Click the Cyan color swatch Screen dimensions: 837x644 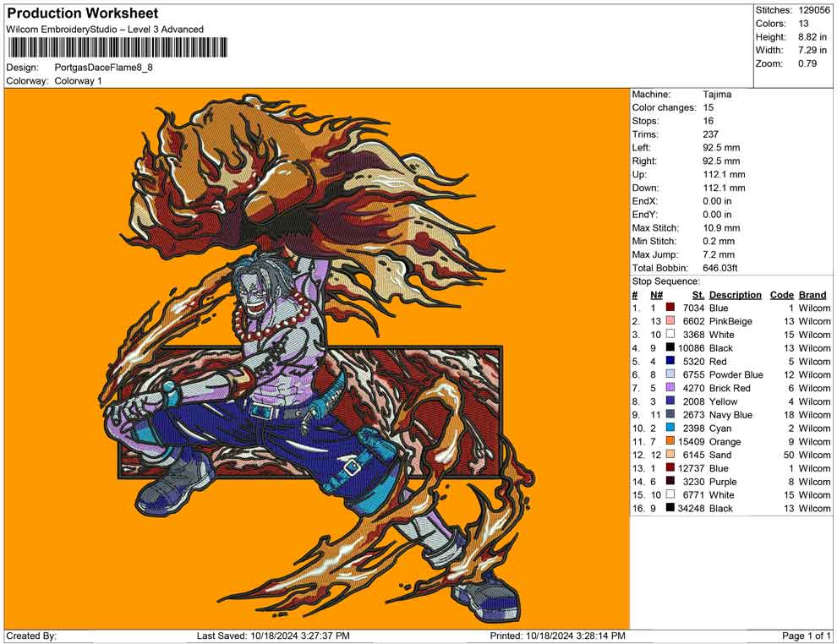[670, 428]
